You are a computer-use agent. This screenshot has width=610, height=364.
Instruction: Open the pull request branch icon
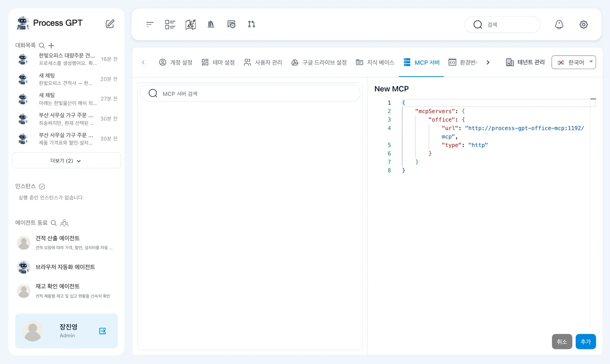click(x=252, y=24)
